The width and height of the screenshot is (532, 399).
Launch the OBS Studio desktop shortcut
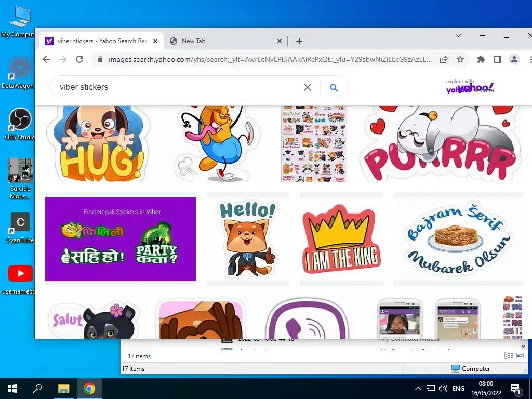pyautogui.click(x=20, y=124)
